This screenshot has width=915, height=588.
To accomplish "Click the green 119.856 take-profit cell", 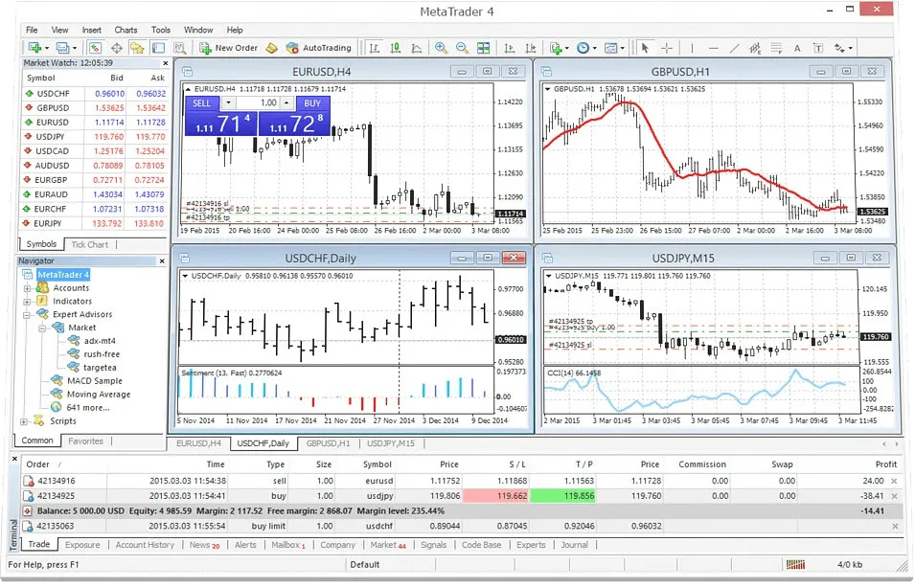I will coord(563,496).
